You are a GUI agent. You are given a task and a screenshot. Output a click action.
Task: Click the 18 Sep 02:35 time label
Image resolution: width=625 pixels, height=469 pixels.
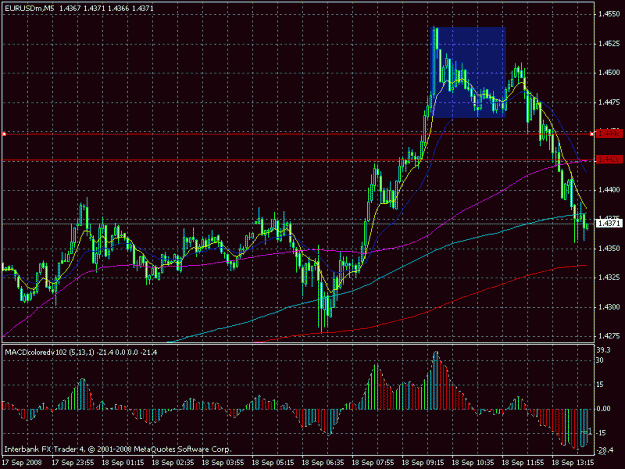[x=173, y=463]
